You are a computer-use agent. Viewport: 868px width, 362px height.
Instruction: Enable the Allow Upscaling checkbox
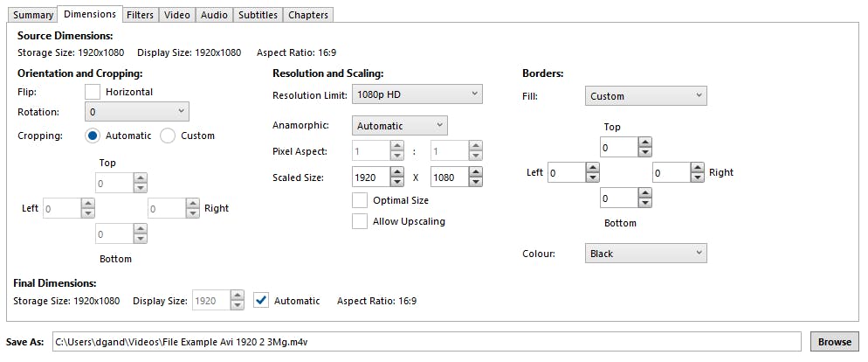click(360, 221)
